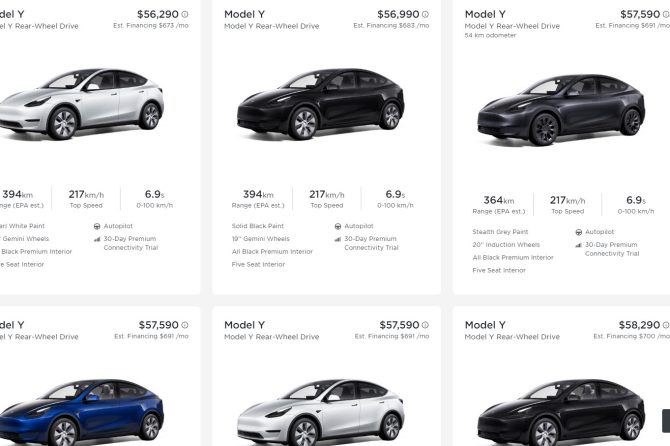Viewport: 670px width, 446px height.
Task: Click Est. Financing $683 /mo text
Action: (x=391, y=26)
